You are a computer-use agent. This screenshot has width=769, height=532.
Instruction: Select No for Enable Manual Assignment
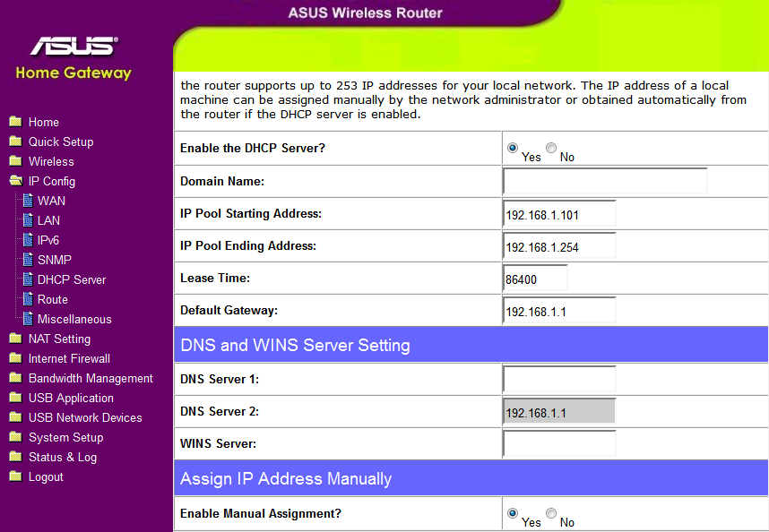(x=551, y=513)
